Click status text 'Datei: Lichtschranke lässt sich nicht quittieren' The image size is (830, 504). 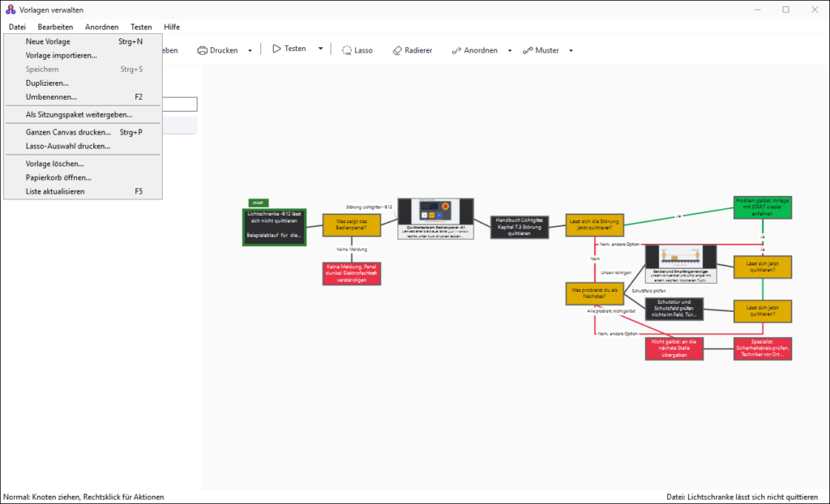point(742,498)
